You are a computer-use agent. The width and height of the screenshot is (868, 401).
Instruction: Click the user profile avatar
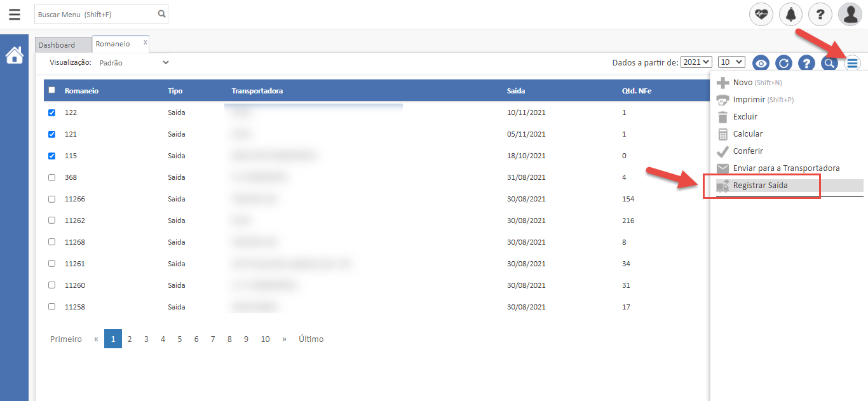[850, 14]
